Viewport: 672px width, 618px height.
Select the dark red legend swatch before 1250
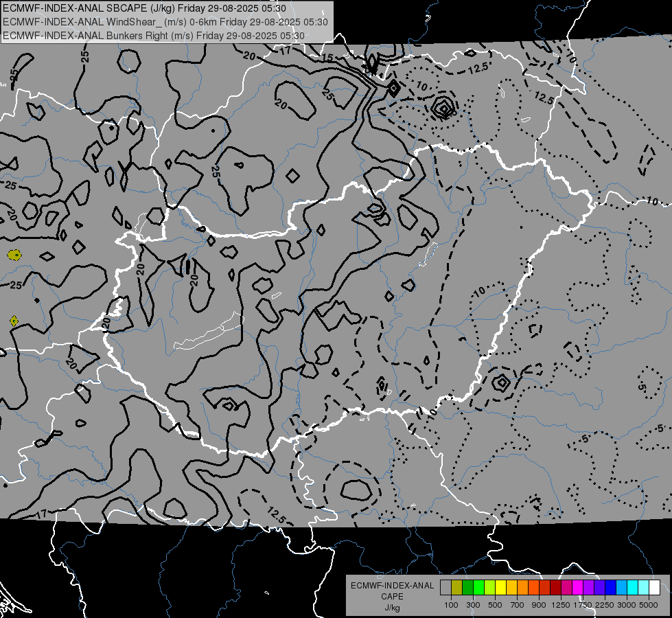coord(555,588)
